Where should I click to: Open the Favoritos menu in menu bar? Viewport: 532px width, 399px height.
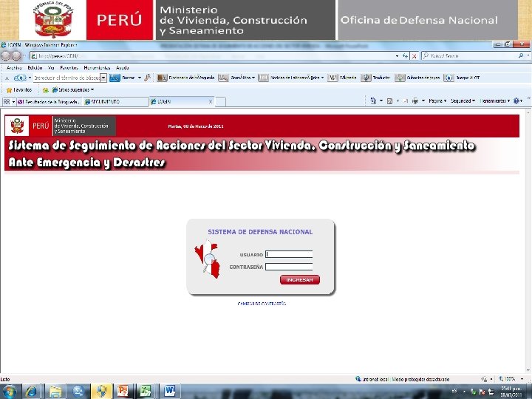tap(69, 68)
